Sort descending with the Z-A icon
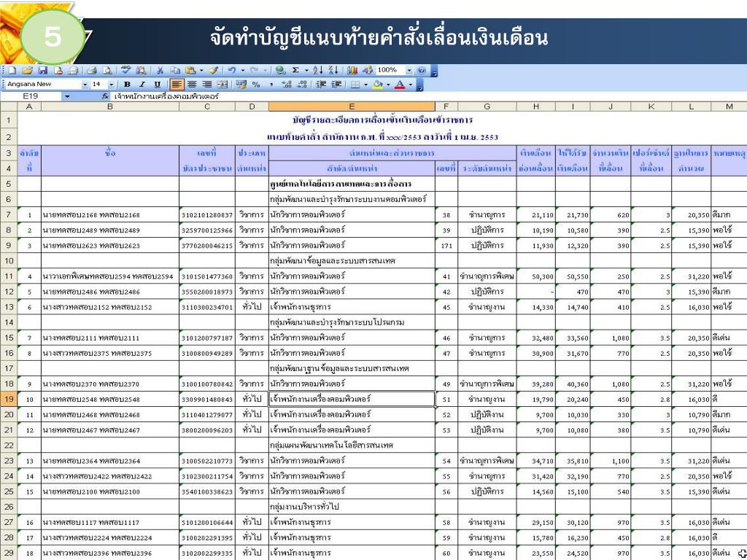 [333, 71]
